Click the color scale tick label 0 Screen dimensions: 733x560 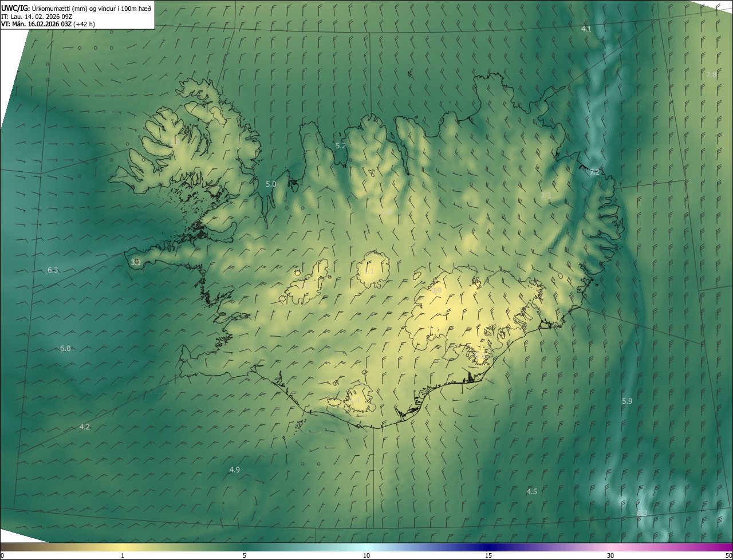tap(2, 555)
